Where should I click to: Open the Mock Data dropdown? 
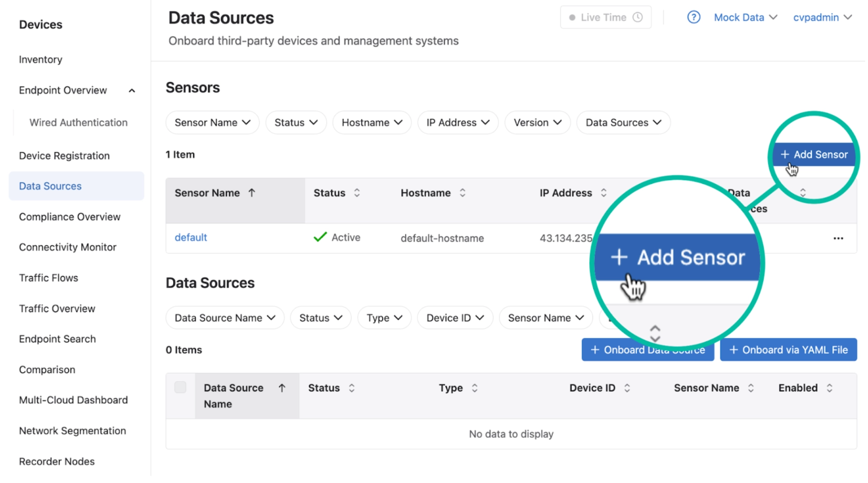(745, 17)
